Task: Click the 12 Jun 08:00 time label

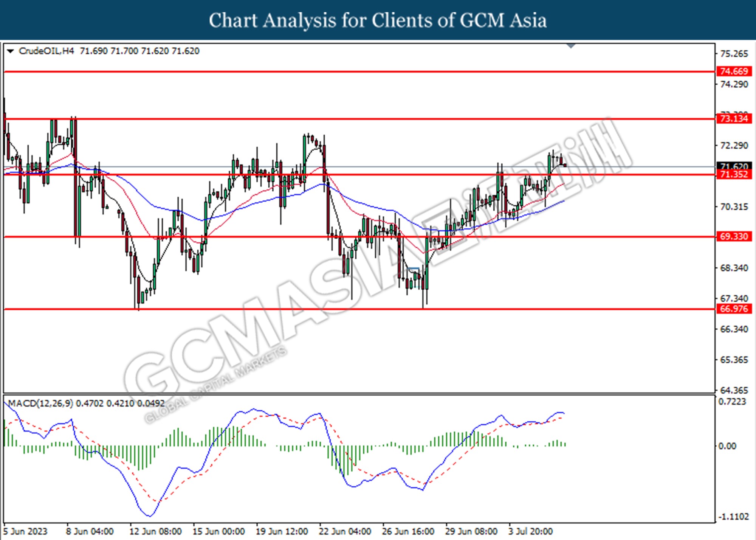Action: pyautogui.click(x=155, y=531)
